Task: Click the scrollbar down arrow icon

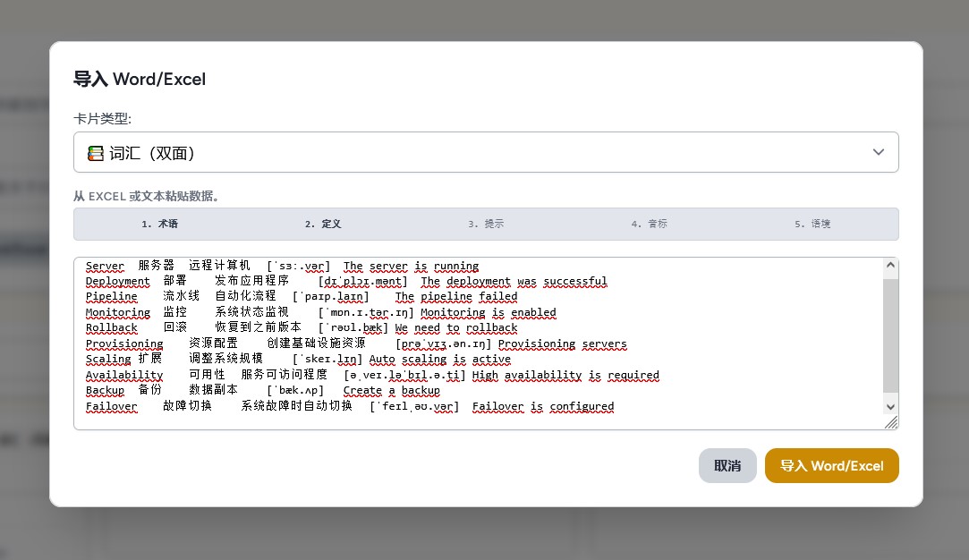Action: tap(890, 406)
